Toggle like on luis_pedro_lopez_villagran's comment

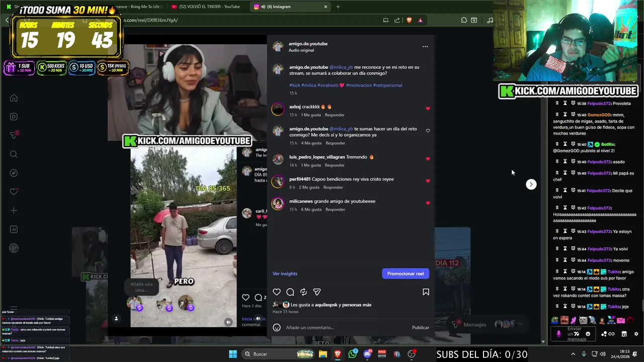[x=428, y=159]
